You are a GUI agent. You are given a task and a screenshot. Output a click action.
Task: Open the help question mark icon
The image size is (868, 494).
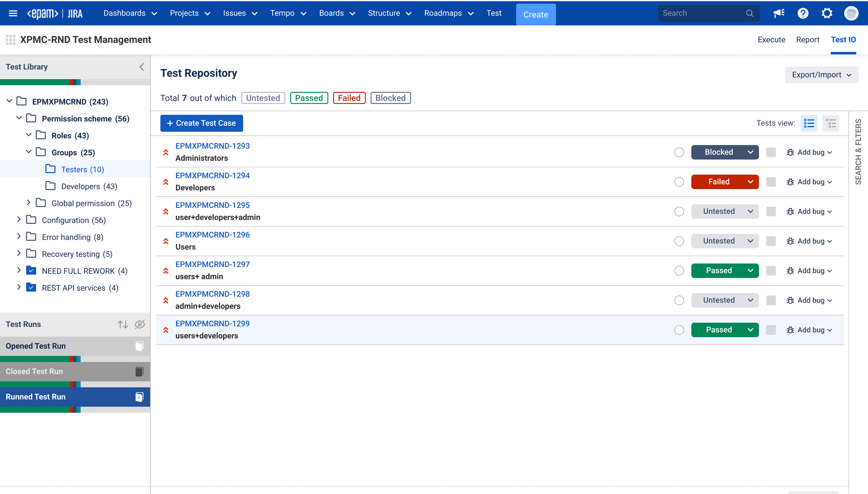[802, 13]
